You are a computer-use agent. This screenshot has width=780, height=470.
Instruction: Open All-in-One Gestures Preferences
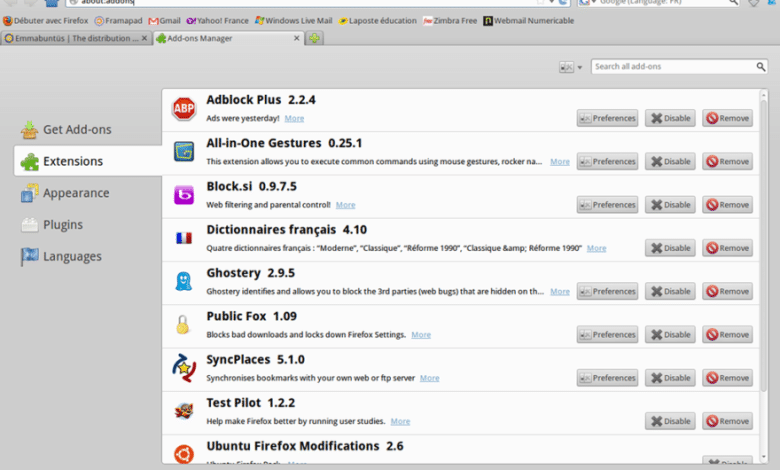pos(607,162)
